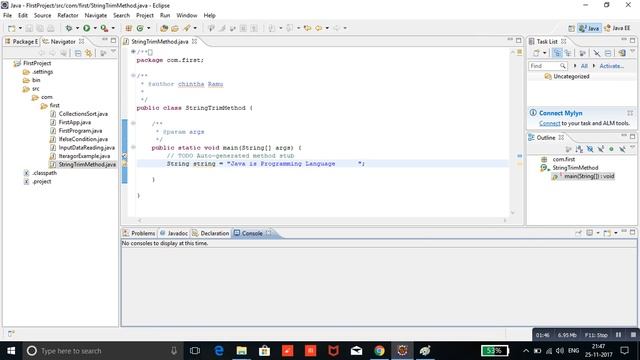
Task: Open the Source menu
Action: [x=42, y=16]
